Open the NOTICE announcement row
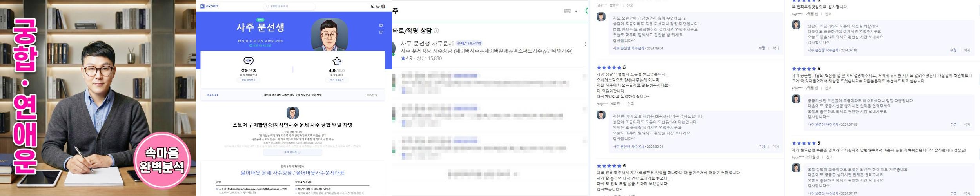The height and width of the screenshot is (196, 980). coord(292,95)
